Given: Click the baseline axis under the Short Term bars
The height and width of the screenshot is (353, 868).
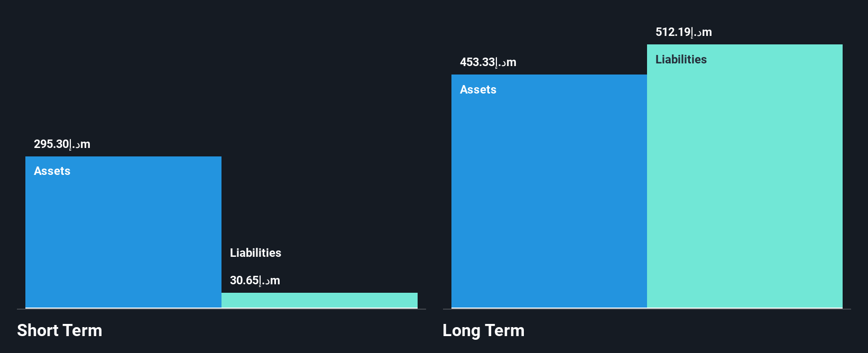Looking at the screenshot, I should point(221,309).
